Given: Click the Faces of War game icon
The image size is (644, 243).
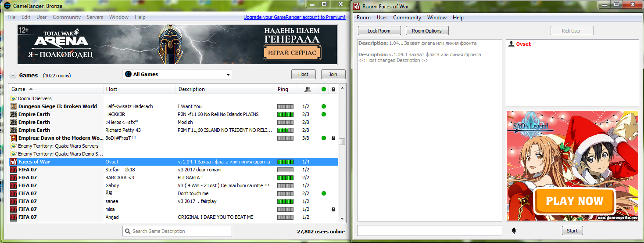Looking at the screenshot, I should click(x=14, y=162).
